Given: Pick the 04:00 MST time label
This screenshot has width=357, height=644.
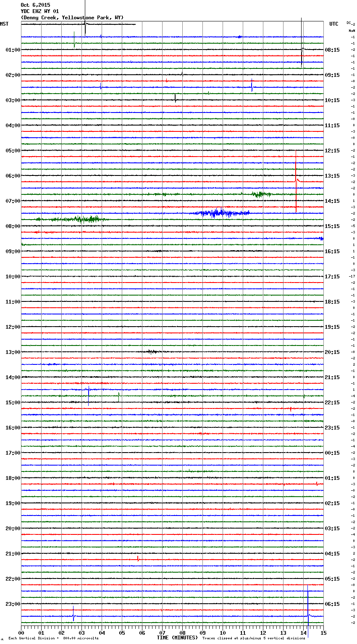Looking at the screenshot, I should (x=13, y=126).
